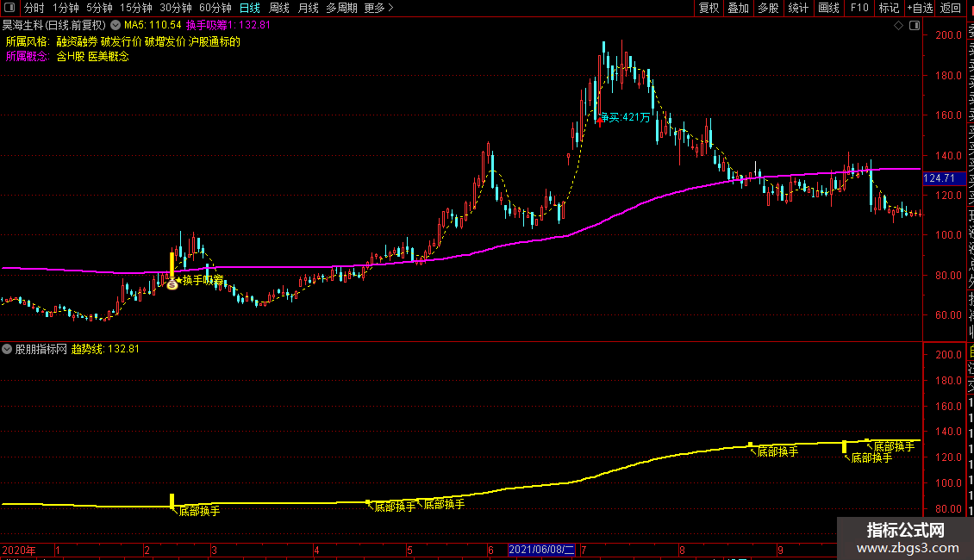Toggle the right panel layout icon
Image resolution: width=974 pixels, height=560 pixels.
[x=915, y=26]
